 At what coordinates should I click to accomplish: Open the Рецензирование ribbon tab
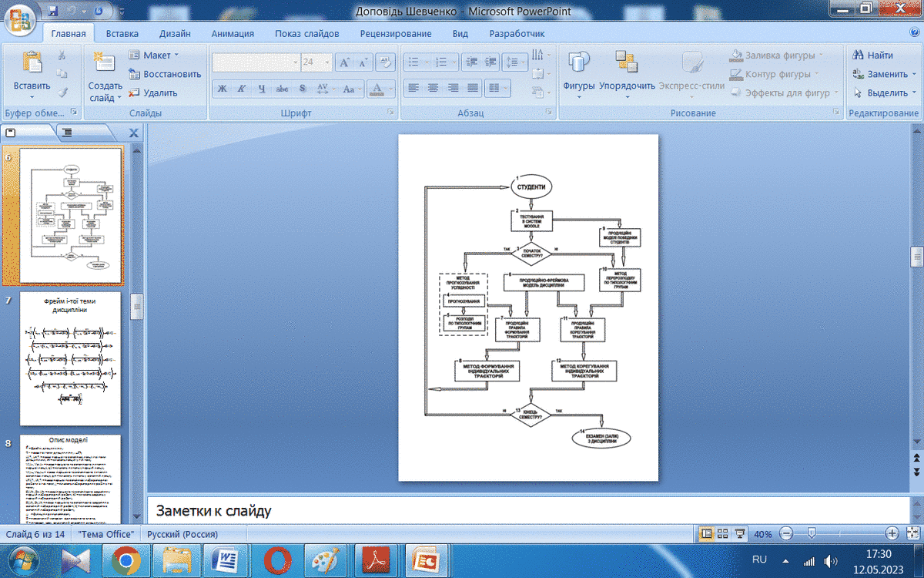pyautogui.click(x=396, y=34)
